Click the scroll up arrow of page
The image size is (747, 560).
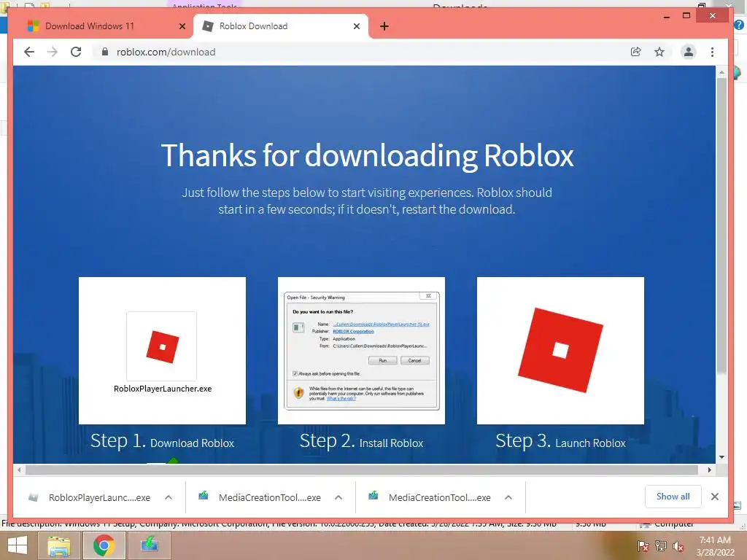(x=721, y=72)
